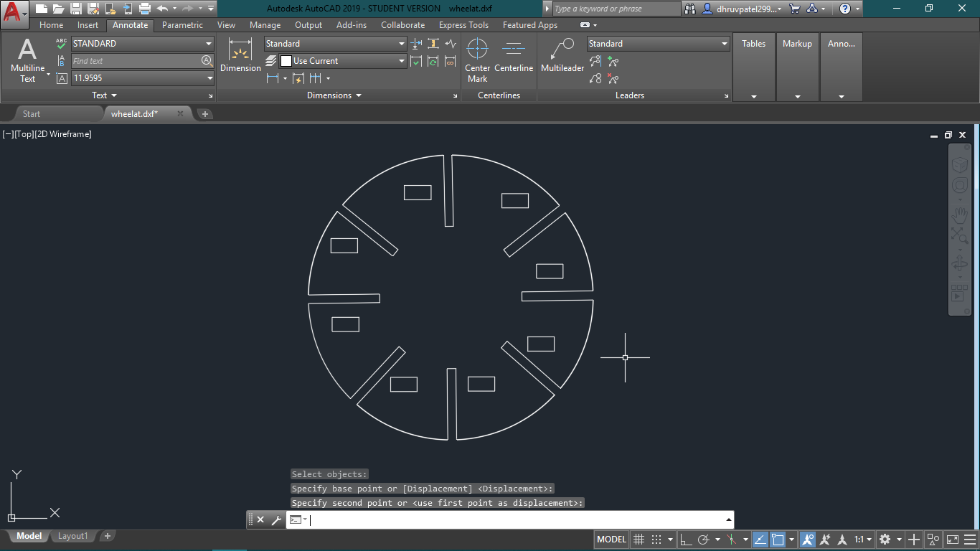
Task: Click the Adjust Space dimension icon
Action: (433, 44)
